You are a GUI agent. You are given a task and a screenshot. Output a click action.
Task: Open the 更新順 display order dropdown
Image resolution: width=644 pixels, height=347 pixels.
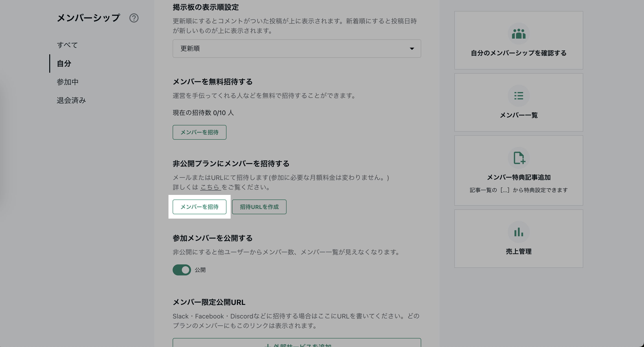pos(297,49)
